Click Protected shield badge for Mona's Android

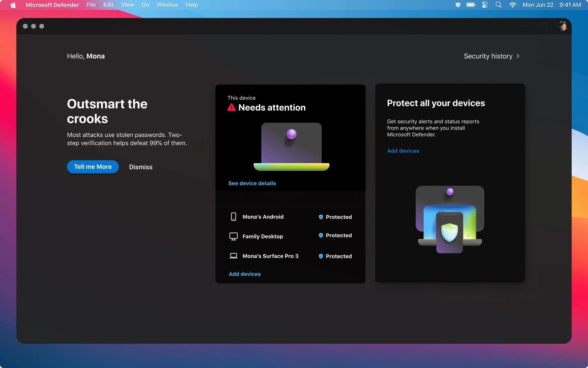tap(321, 217)
